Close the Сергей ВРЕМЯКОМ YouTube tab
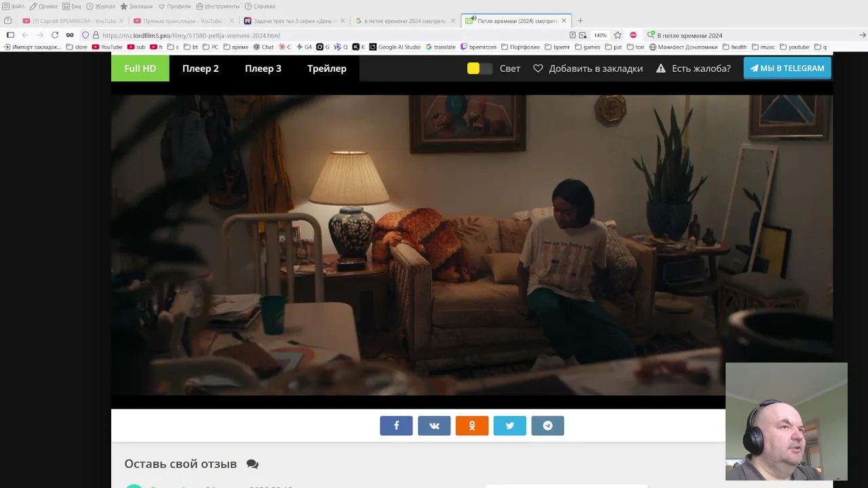This screenshot has width=868, height=488. (x=121, y=21)
